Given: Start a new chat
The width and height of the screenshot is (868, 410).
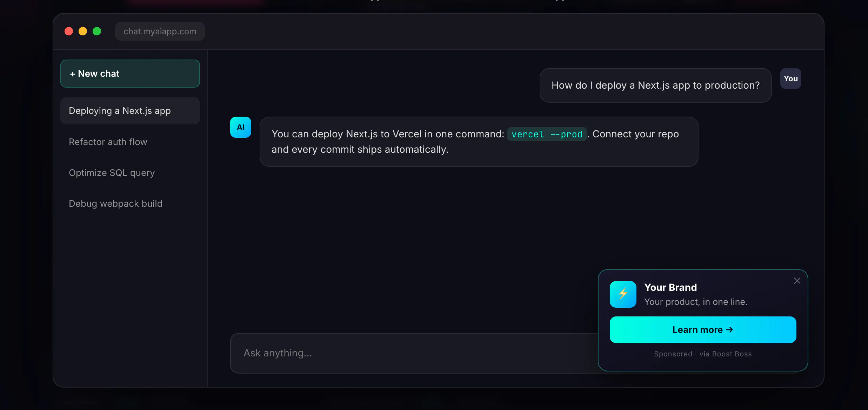Looking at the screenshot, I should coord(130,74).
